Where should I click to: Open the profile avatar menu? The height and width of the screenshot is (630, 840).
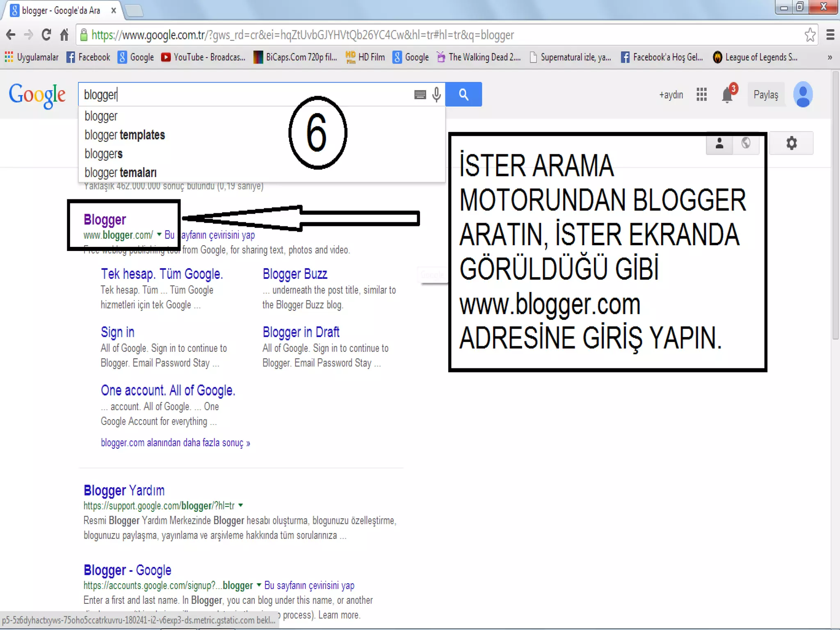803,94
